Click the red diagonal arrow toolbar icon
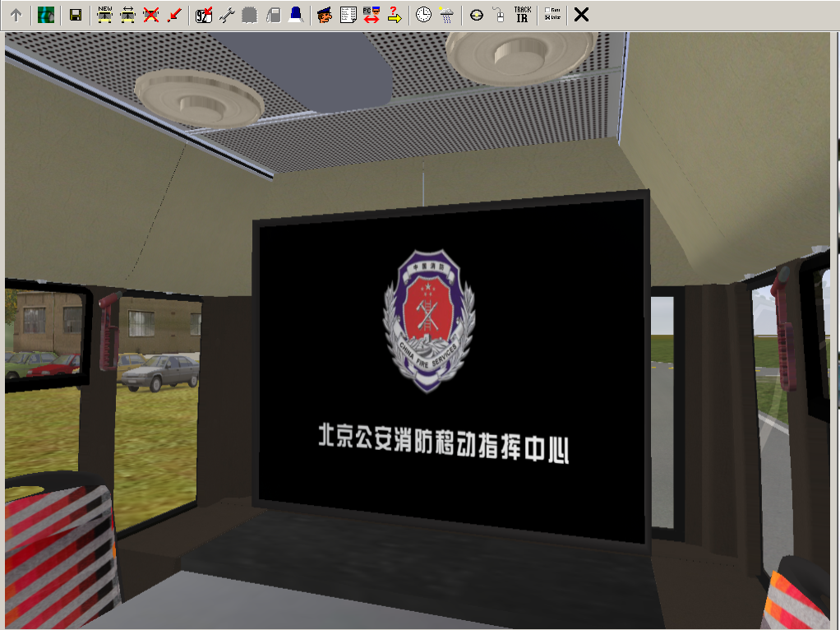This screenshot has width=840, height=630. coord(174,15)
